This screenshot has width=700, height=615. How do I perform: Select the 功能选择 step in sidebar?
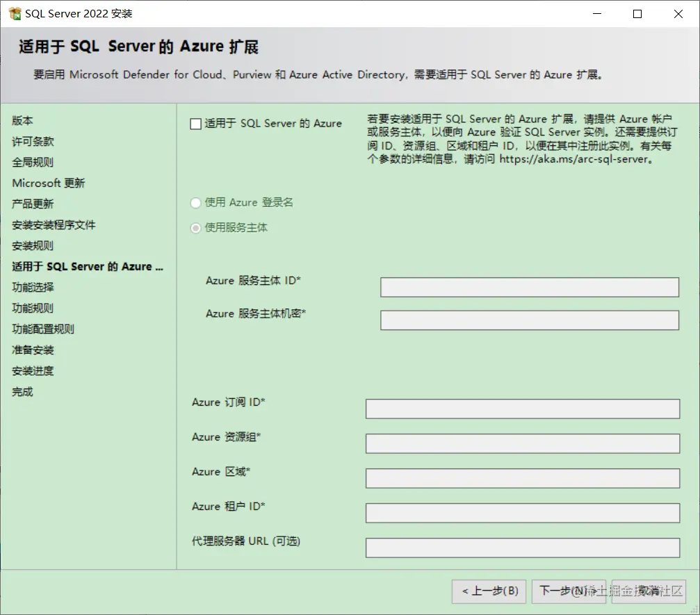coord(33,288)
